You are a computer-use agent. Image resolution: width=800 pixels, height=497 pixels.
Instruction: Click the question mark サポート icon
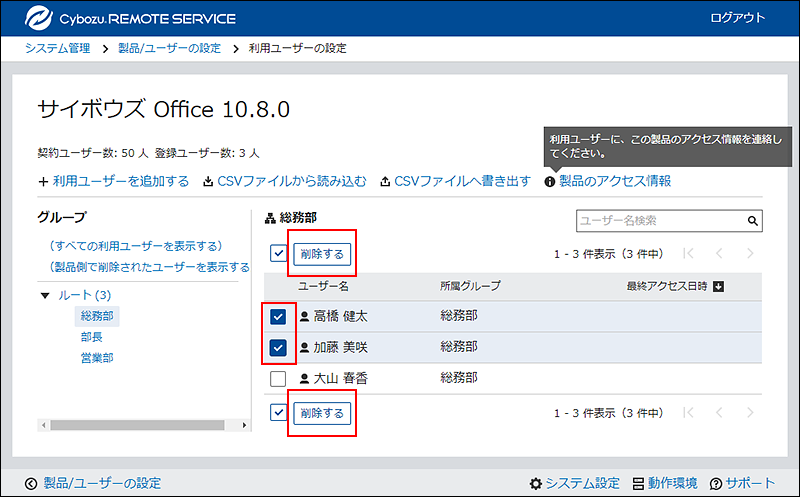(x=716, y=483)
